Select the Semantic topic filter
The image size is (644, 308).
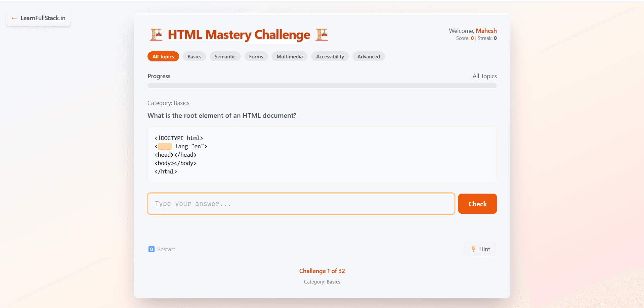225,56
